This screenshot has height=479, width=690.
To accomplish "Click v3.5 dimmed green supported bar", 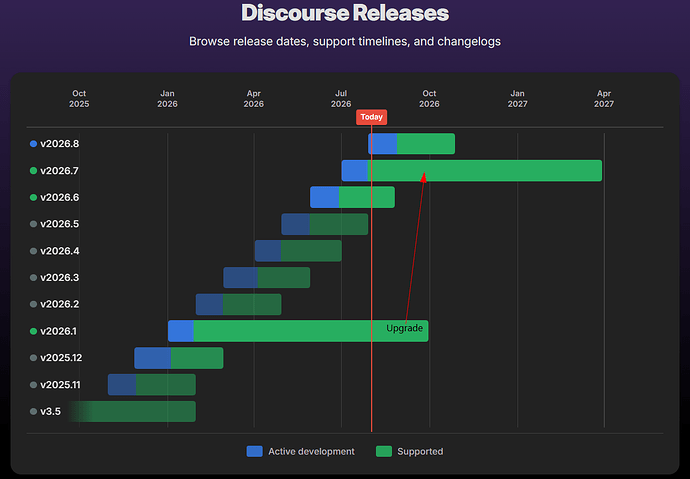I will (132, 411).
